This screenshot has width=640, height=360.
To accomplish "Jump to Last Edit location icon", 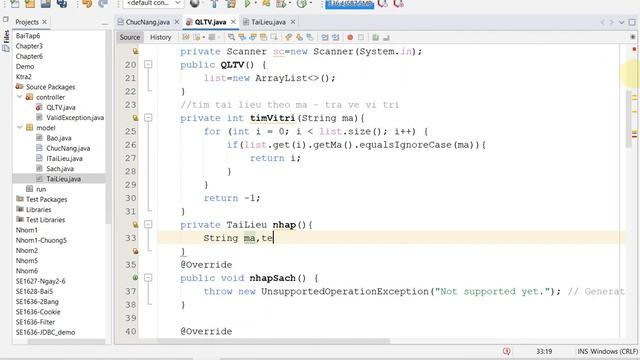I will click(x=186, y=37).
